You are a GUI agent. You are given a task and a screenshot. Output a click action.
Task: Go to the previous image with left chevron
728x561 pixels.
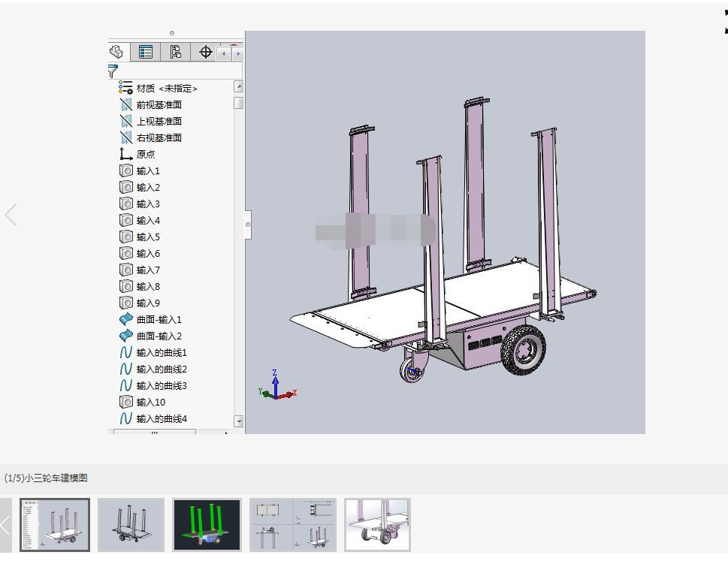tap(11, 215)
